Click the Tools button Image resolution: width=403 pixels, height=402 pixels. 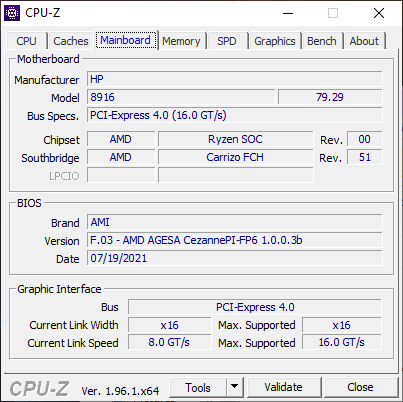tap(198, 387)
